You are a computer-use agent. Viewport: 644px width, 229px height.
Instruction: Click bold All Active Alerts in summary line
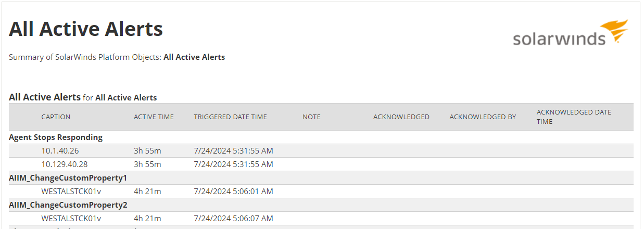[194, 57]
